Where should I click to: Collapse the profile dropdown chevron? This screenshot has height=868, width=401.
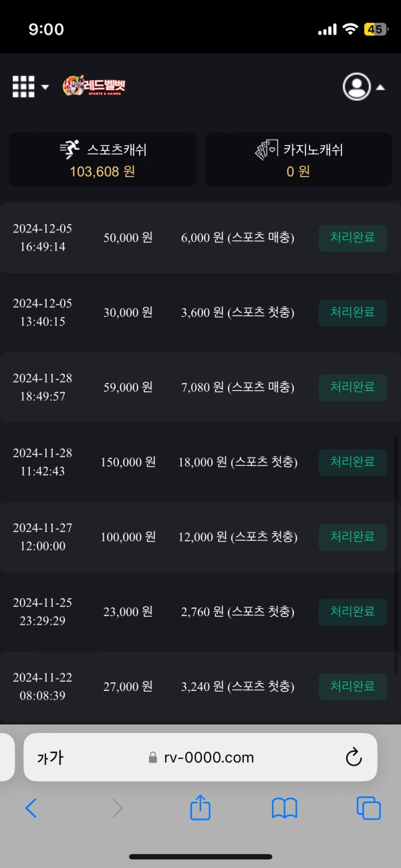tap(381, 86)
